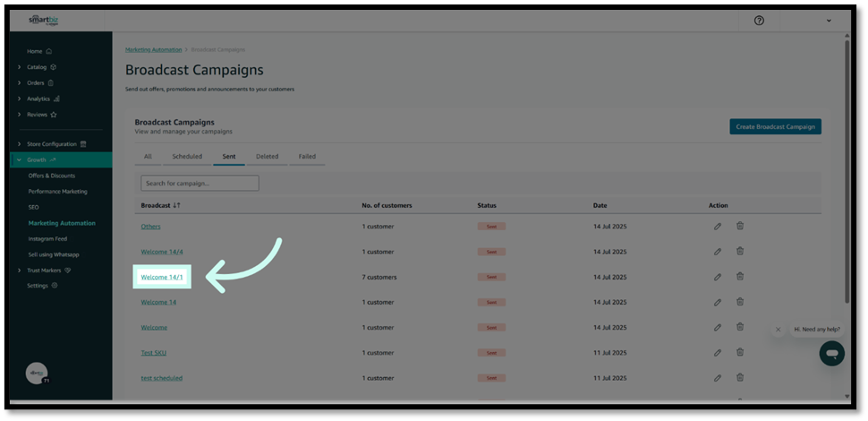Click the delete trash icon for Welcome 14/4
Screen dimensions: 868x421
(x=740, y=252)
